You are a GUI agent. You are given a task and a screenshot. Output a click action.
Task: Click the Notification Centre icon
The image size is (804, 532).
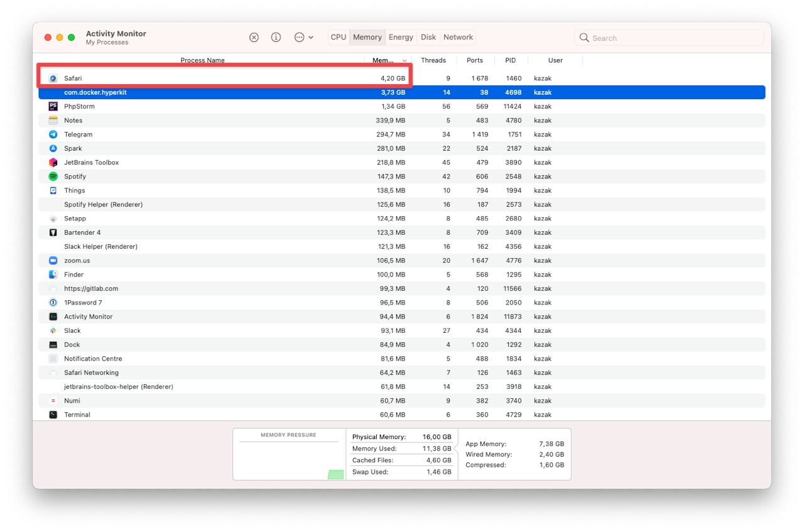(x=53, y=359)
